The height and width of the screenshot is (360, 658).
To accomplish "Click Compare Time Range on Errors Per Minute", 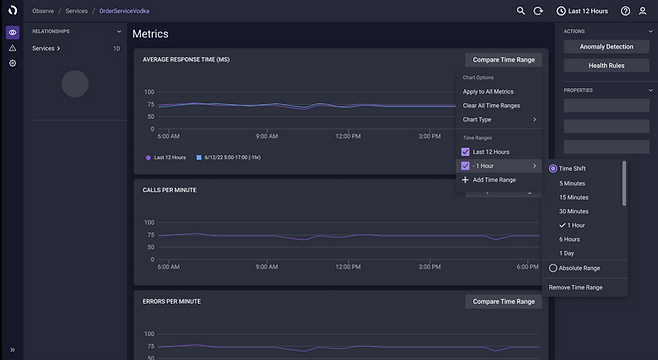I will point(504,301).
